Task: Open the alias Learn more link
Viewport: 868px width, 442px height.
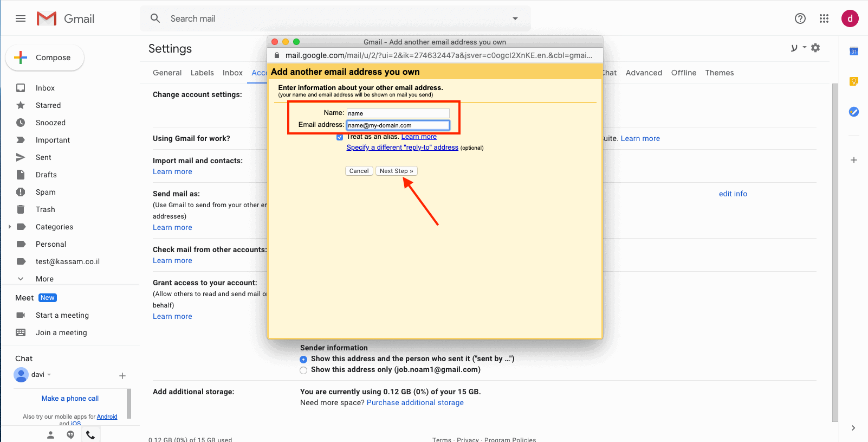Action: 419,137
